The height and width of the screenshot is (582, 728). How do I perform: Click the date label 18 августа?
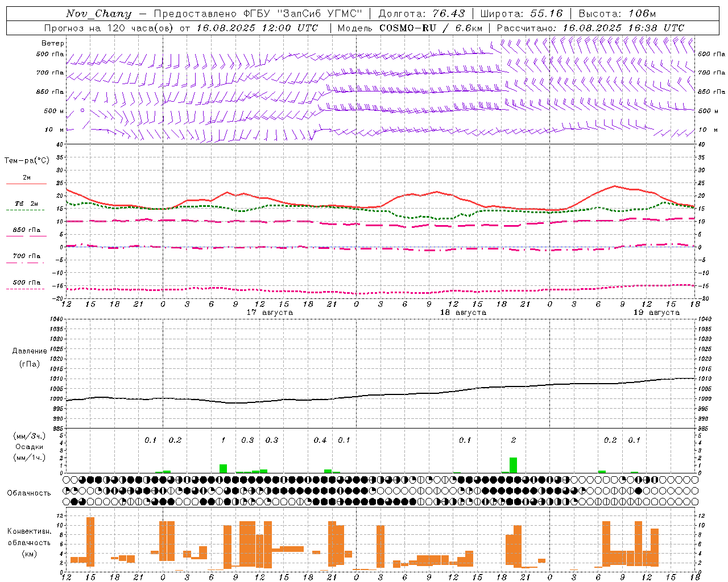[463, 313]
